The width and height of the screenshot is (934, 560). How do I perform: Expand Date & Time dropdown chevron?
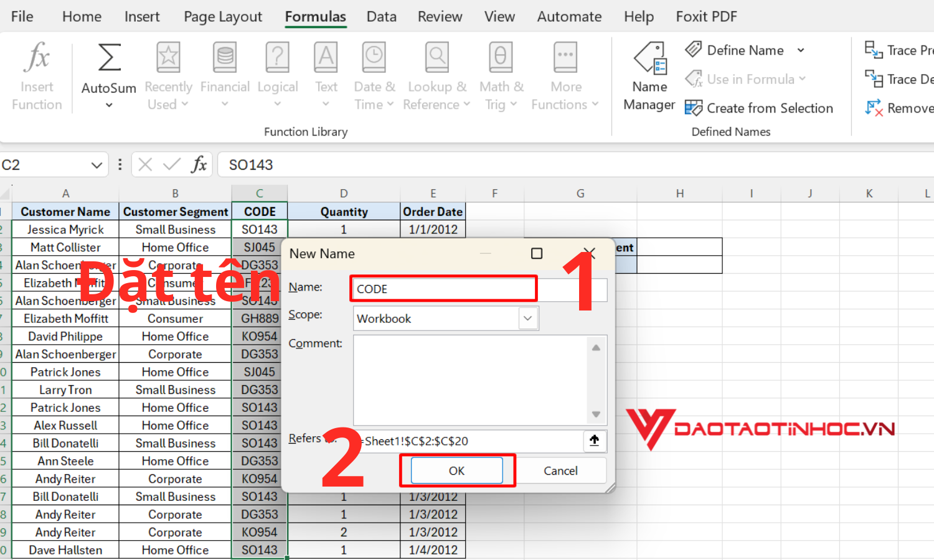tap(390, 105)
